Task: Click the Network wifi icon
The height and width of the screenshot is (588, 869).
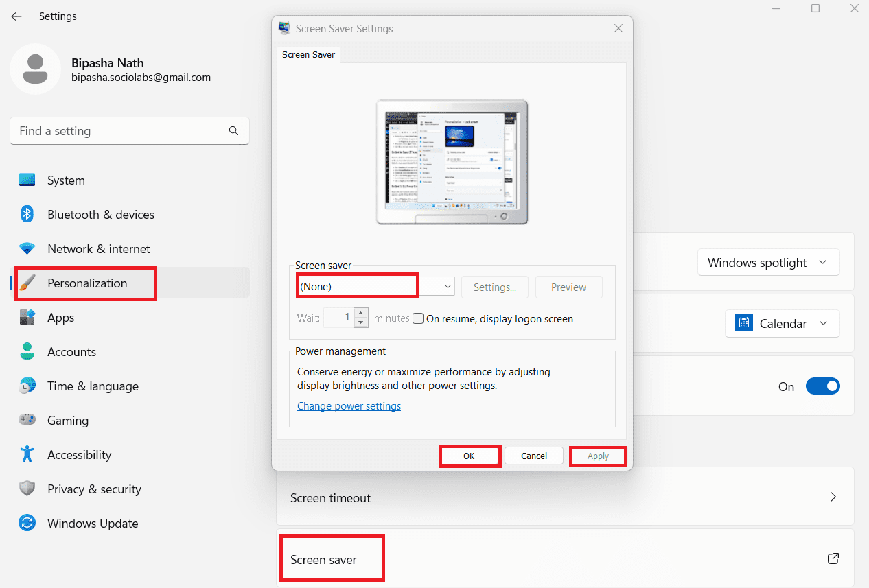Action: coord(27,249)
